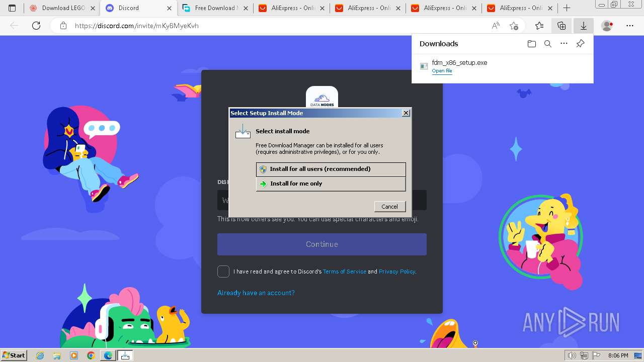The height and width of the screenshot is (362, 644).
Task: Open Discord Terms of Service link
Action: pos(345,271)
